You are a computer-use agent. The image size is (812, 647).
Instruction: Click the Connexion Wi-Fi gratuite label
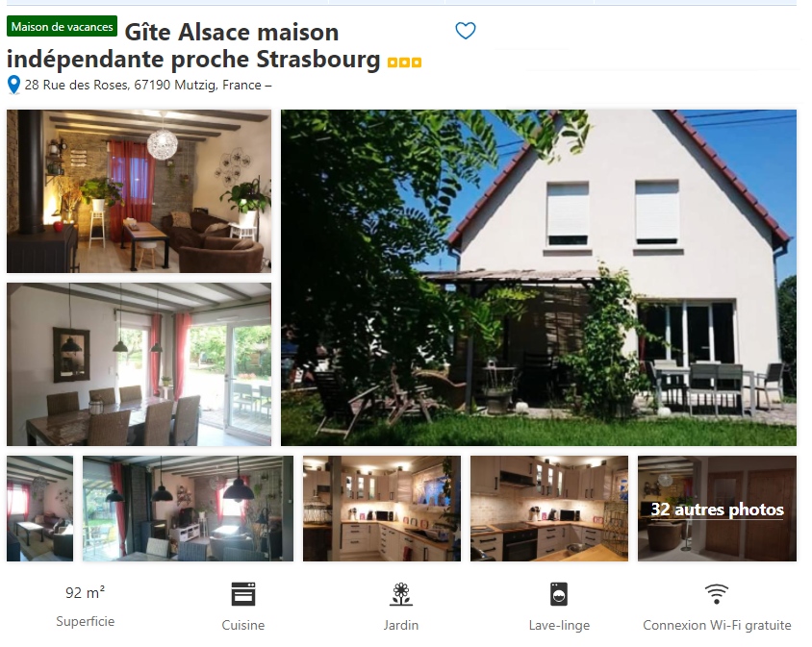tap(717, 625)
